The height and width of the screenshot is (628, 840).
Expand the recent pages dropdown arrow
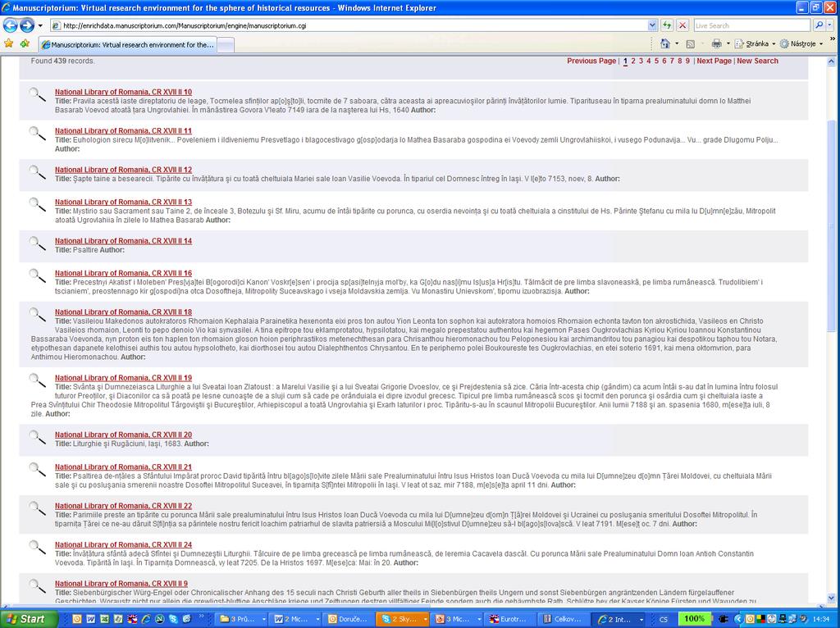(40, 25)
